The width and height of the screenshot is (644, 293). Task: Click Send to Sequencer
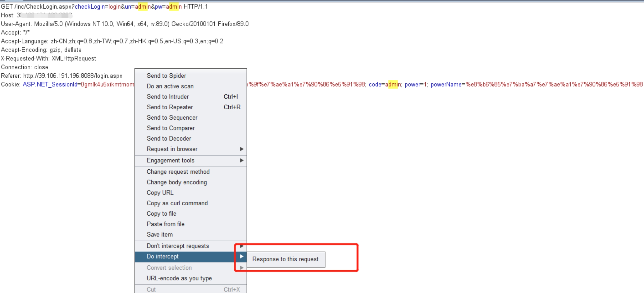click(x=172, y=118)
